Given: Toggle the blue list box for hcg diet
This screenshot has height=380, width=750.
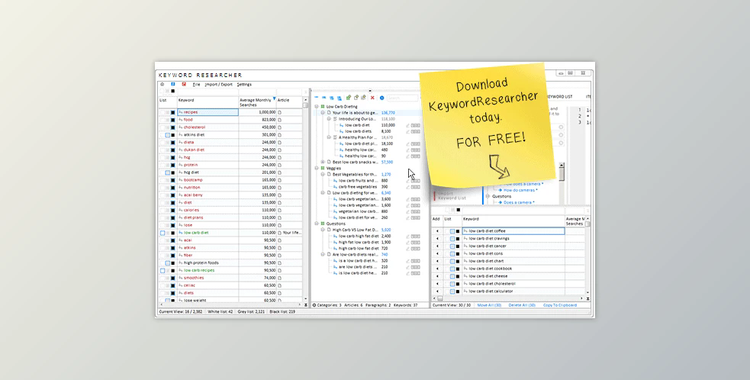Looking at the screenshot, I should (x=167, y=172).
